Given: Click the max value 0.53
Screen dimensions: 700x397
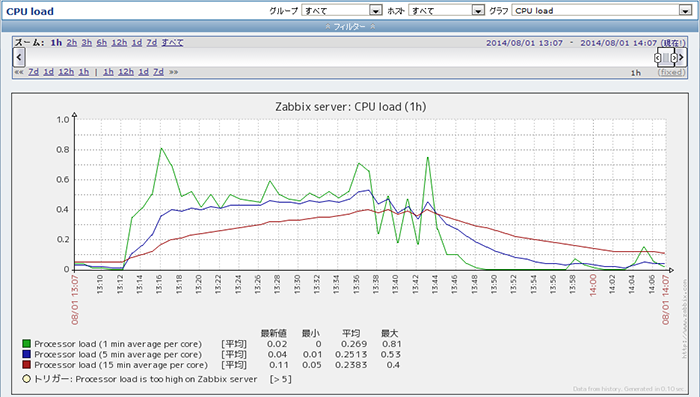Looking at the screenshot, I should pos(391,355).
